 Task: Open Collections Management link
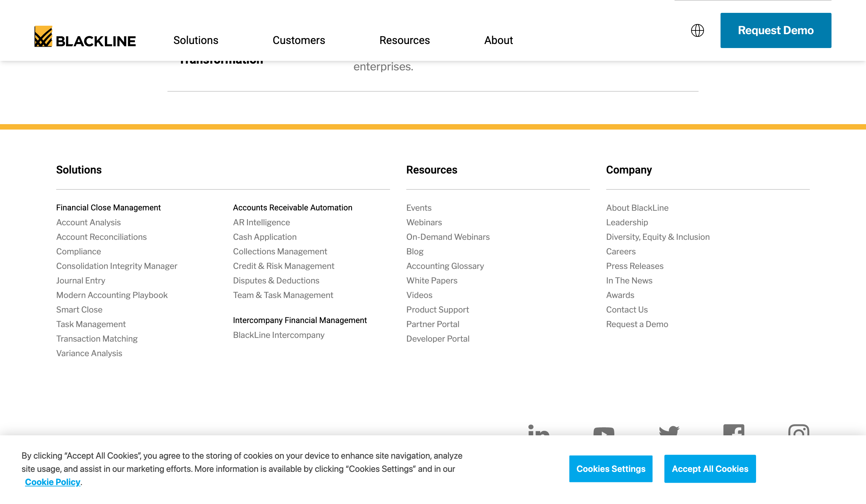click(280, 251)
